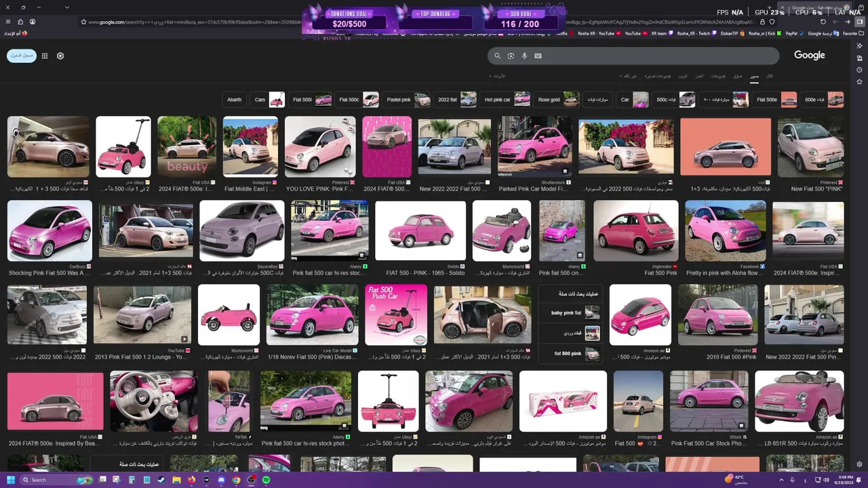Viewport: 868px width, 488px height.
Task: Switch to the Short videos results tab
Action: [657, 76]
